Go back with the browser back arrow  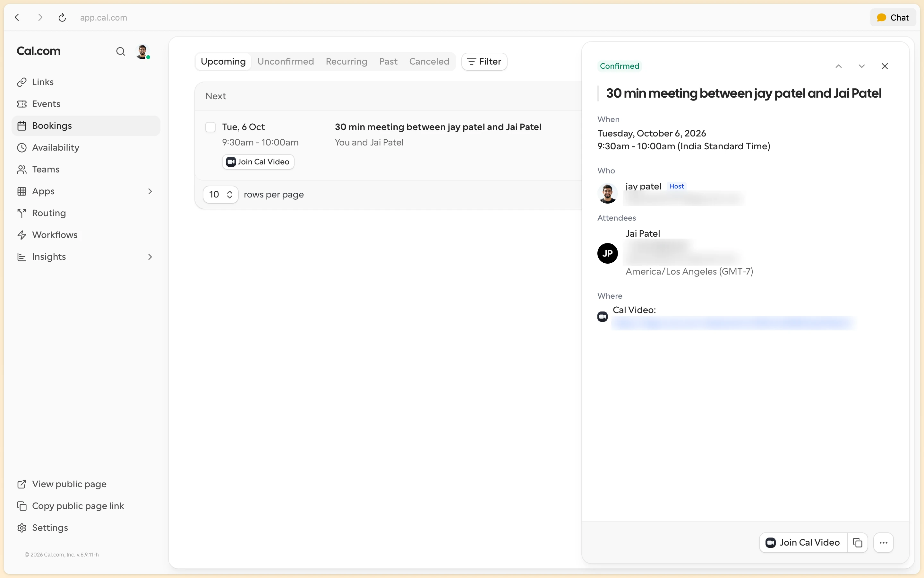[x=17, y=17]
